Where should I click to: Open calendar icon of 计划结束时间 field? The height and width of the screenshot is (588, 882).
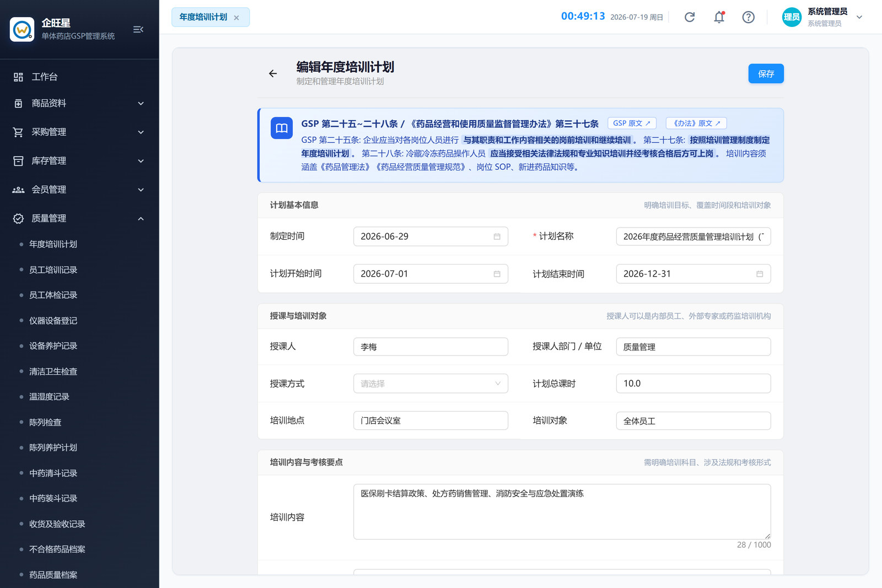tap(760, 274)
